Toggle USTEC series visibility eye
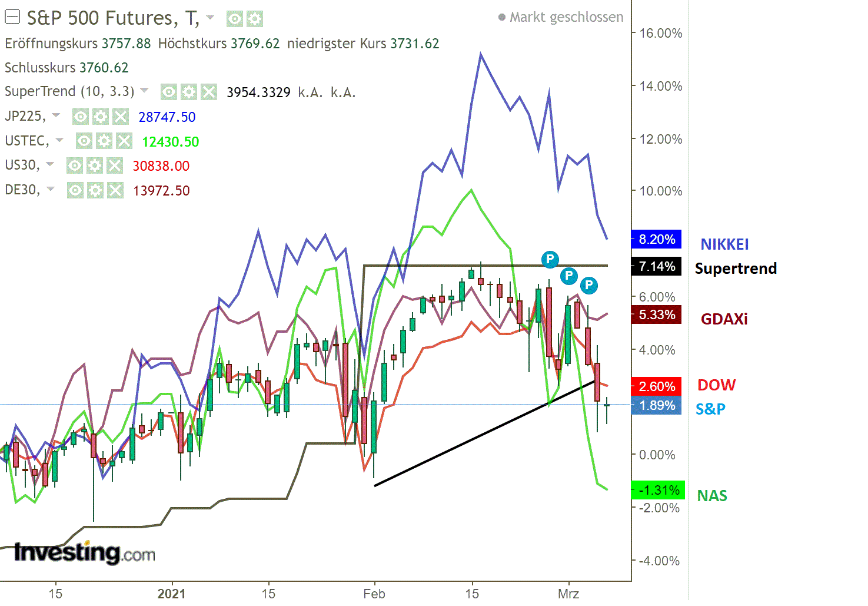868x606 pixels. pos(84,141)
